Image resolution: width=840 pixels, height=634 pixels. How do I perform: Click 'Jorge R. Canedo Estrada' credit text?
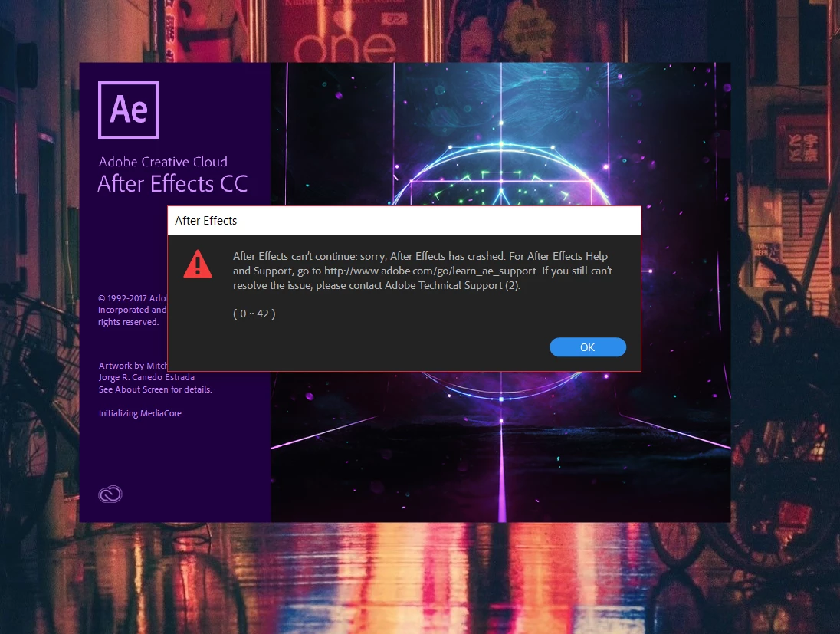pyautogui.click(x=146, y=377)
